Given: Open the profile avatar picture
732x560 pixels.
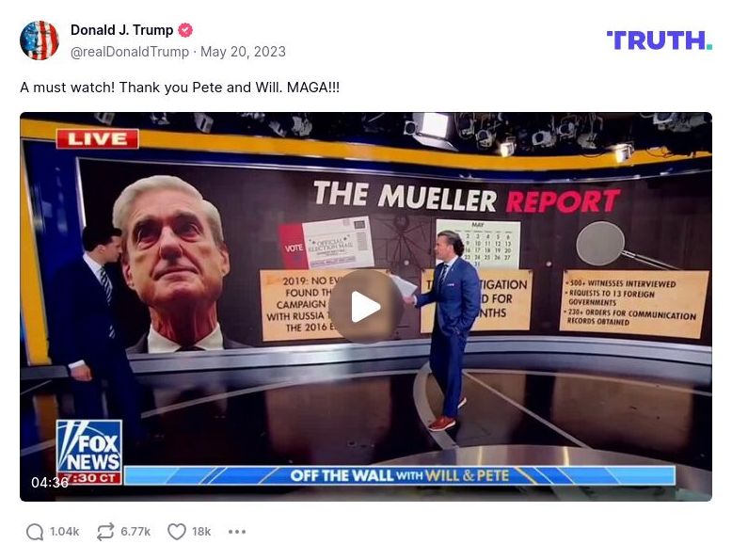Looking at the screenshot, I should 40,40.
